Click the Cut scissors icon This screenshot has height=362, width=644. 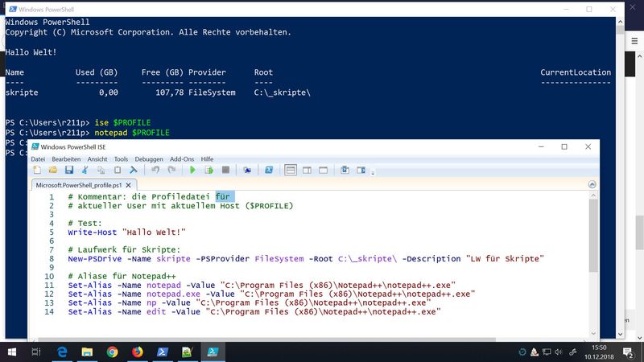[x=85, y=171]
